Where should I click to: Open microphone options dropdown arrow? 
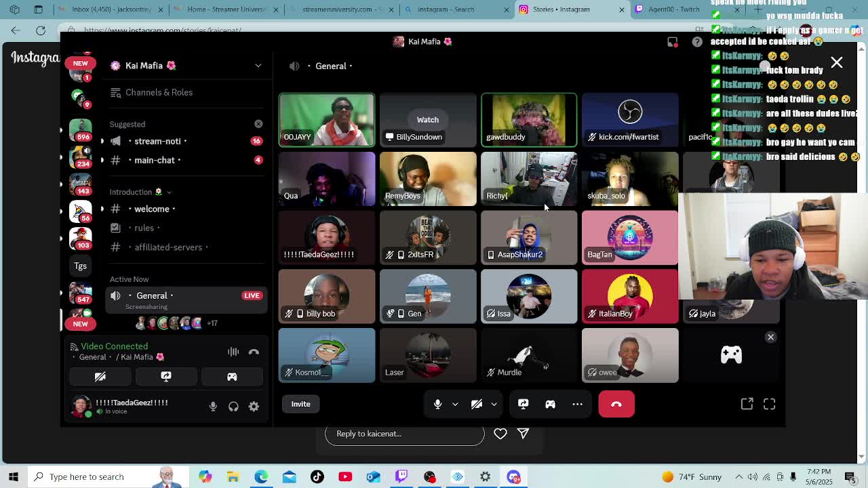455,404
